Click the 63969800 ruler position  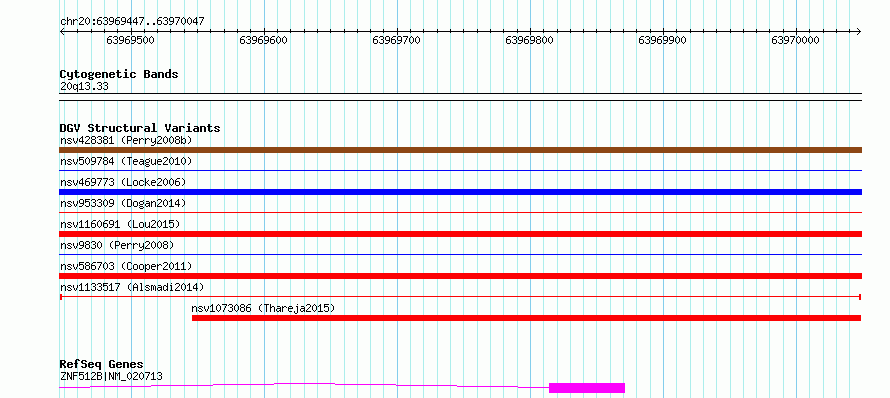pos(529,40)
